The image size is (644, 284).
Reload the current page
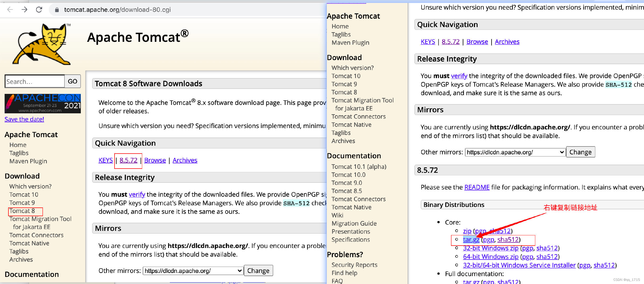click(x=39, y=9)
